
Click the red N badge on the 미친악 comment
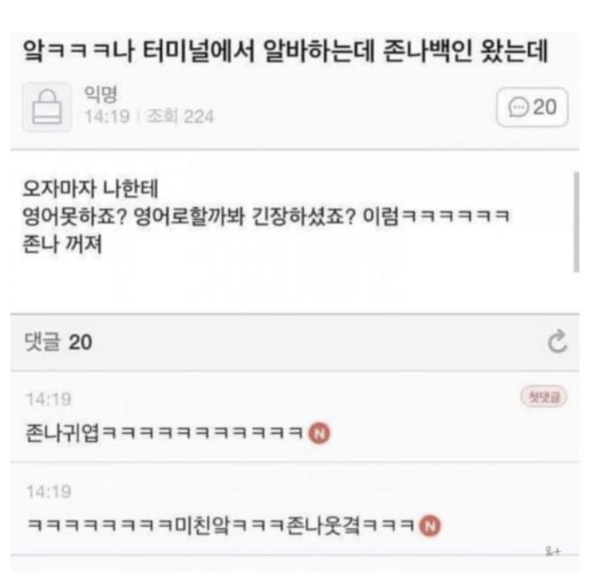click(430, 526)
